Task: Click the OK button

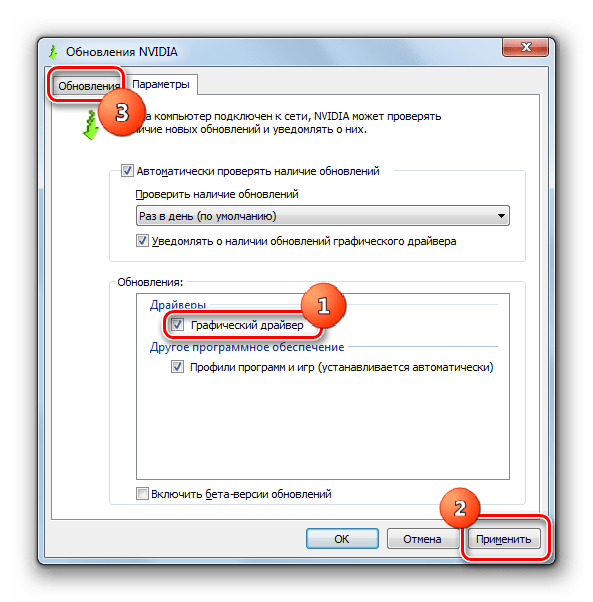Action: [342, 539]
